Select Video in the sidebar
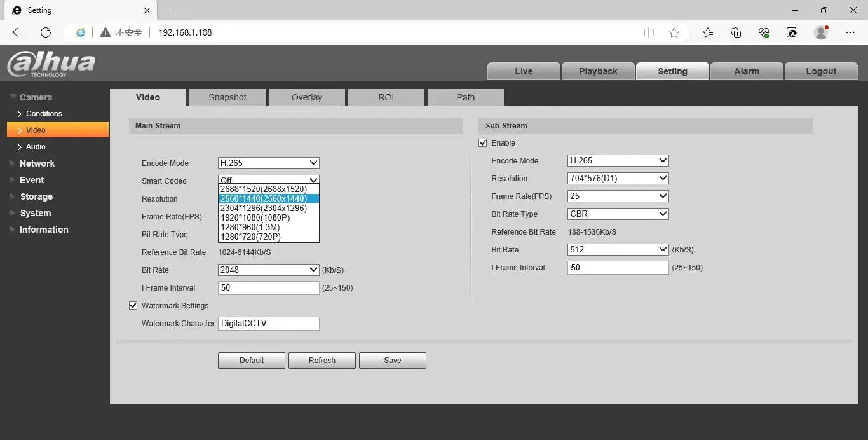Image resolution: width=868 pixels, height=440 pixels. coord(57,130)
